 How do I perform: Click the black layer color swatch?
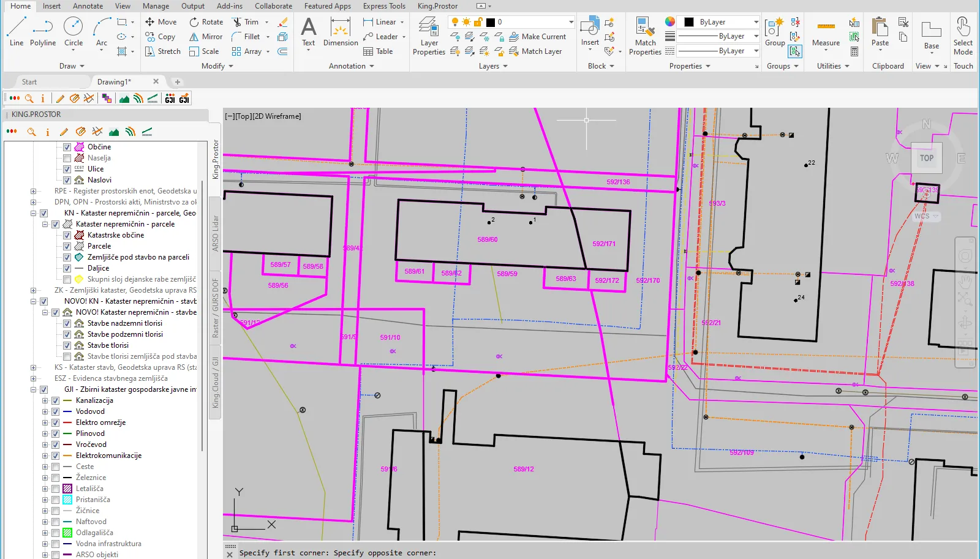click(x=491, y=22)
